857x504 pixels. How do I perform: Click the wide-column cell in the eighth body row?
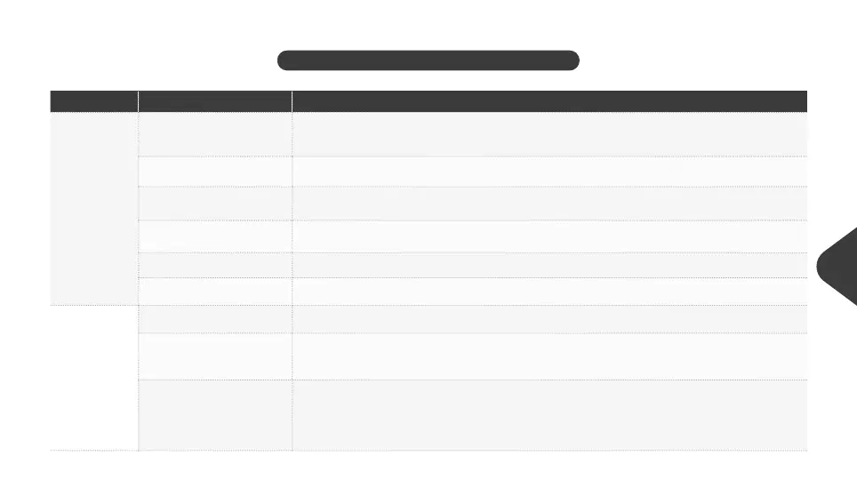[549, 356]
